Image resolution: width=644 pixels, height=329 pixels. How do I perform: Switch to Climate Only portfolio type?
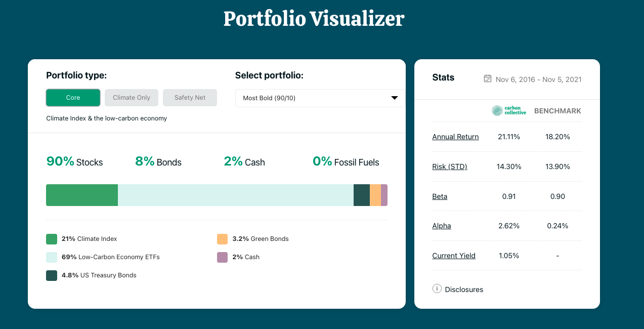tap(131, 97)
